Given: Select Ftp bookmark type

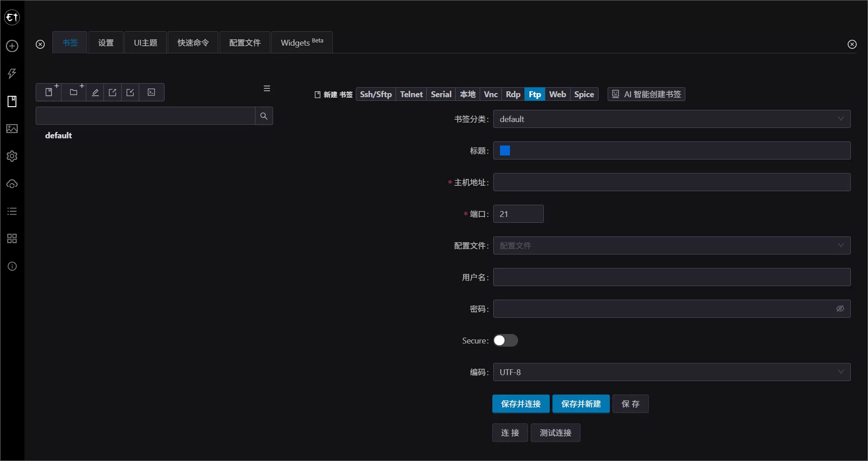Looking at the screenshot, I should click(x=535, y=94).
